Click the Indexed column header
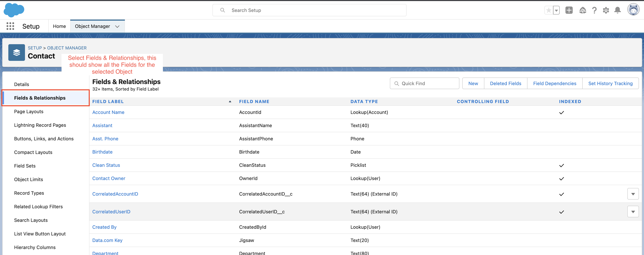 tap(570, 102)
